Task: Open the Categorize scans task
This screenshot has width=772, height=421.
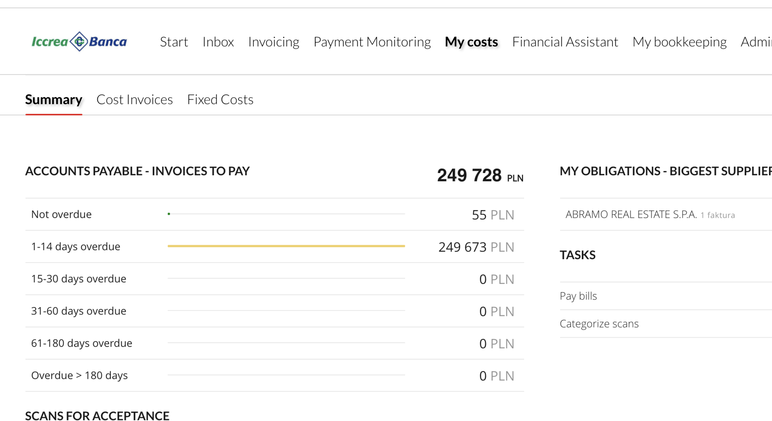Action: tap(599, 324)
